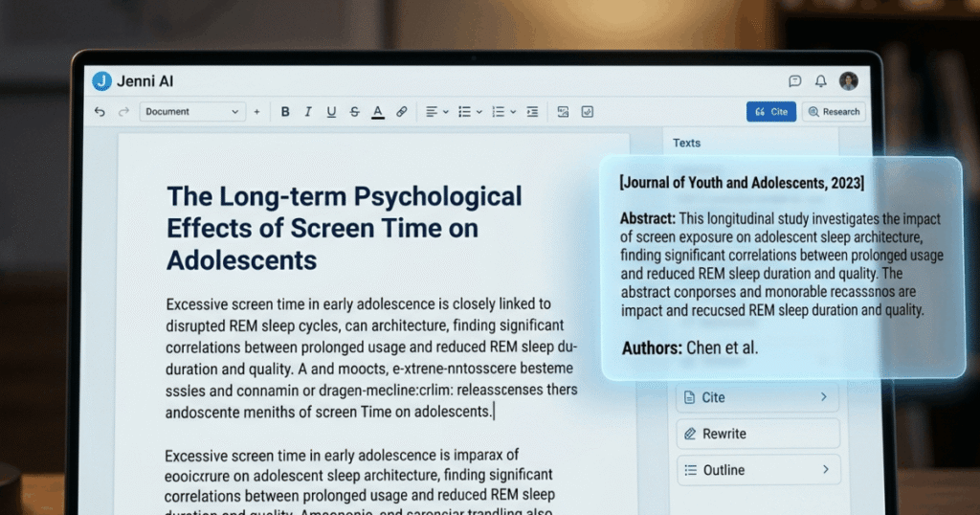Insert a hyperlink with the link icon

(401, 112)
